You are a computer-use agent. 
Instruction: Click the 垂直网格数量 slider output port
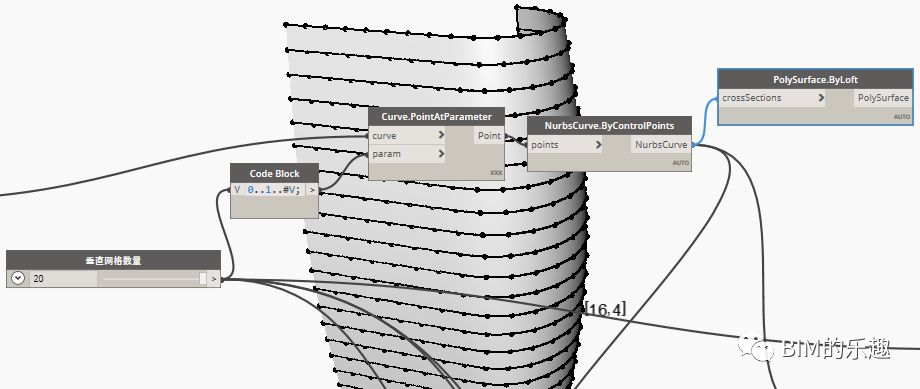click(215, 279)
